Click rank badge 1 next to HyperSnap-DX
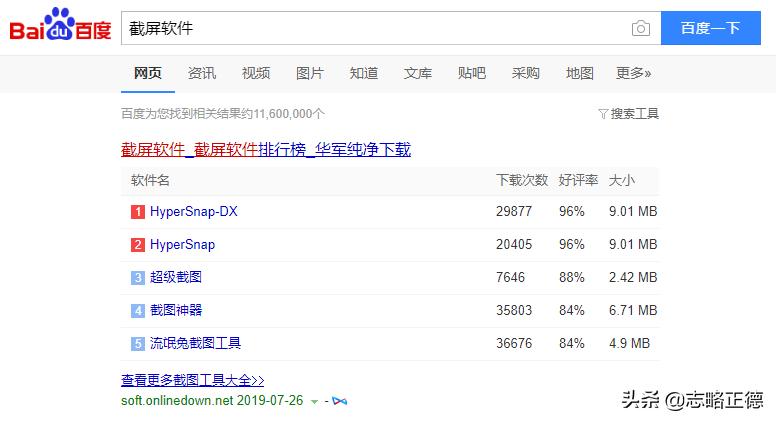776x422 pixels. pyautogui.click(x=138, y=212)
